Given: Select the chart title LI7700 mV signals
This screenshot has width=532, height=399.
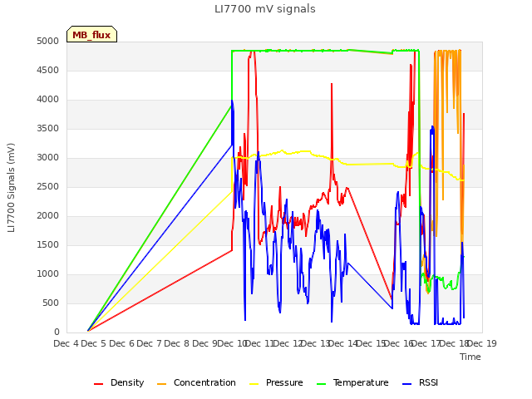Looking at the screenshot, I should point(265,9).
